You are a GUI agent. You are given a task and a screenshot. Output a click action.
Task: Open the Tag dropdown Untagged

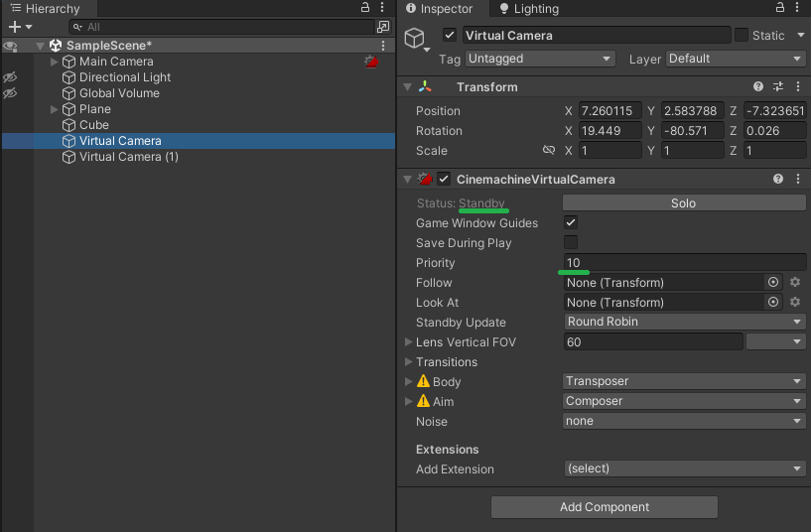(x=540, y=59)
